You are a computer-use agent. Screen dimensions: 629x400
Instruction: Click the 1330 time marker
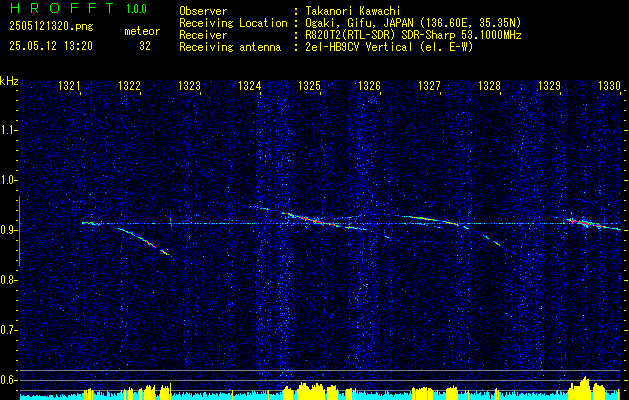[609, 86]
